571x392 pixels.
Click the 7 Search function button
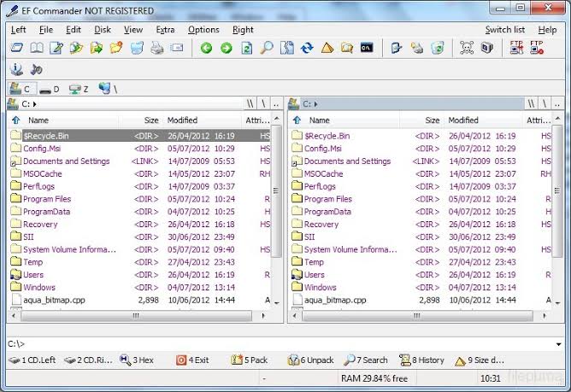click(x=366, y=360)
